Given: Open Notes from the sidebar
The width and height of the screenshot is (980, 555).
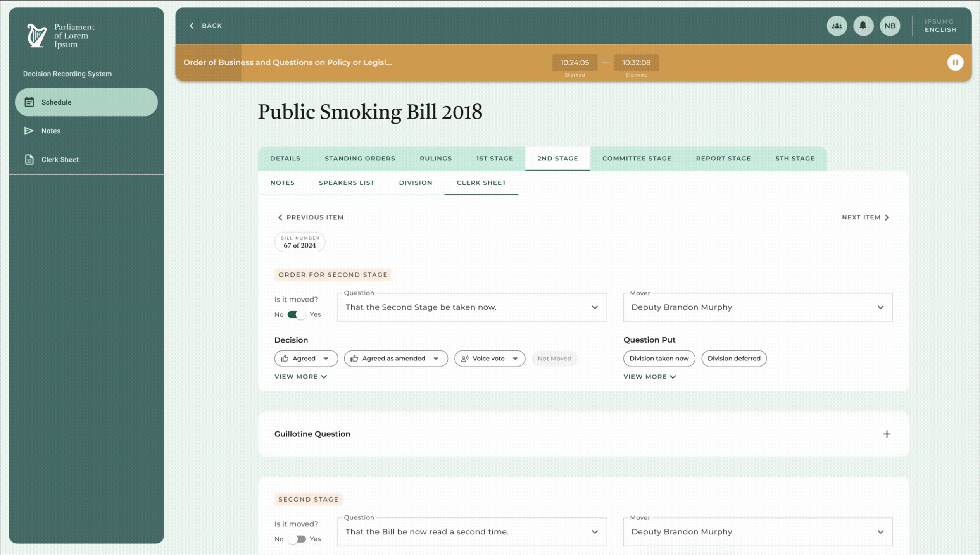Looking at the screenshot, I should pyautogui.click(x=51, y=131).
